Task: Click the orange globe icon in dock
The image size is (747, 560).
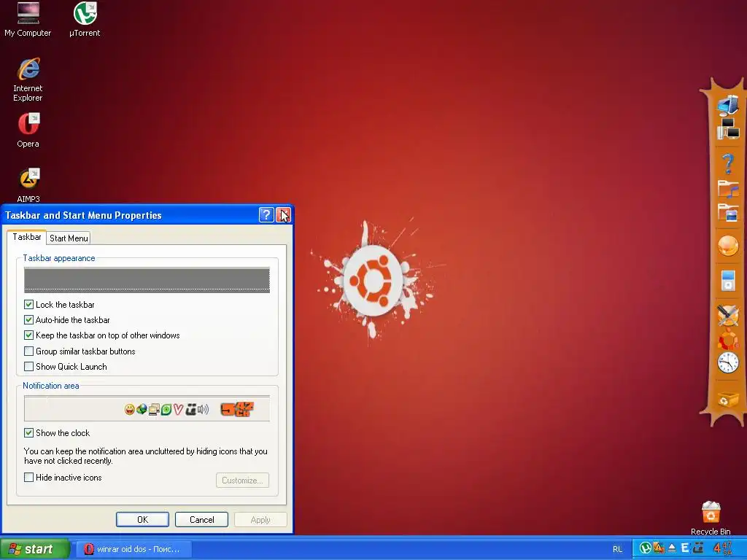Action: click(728, 246)
